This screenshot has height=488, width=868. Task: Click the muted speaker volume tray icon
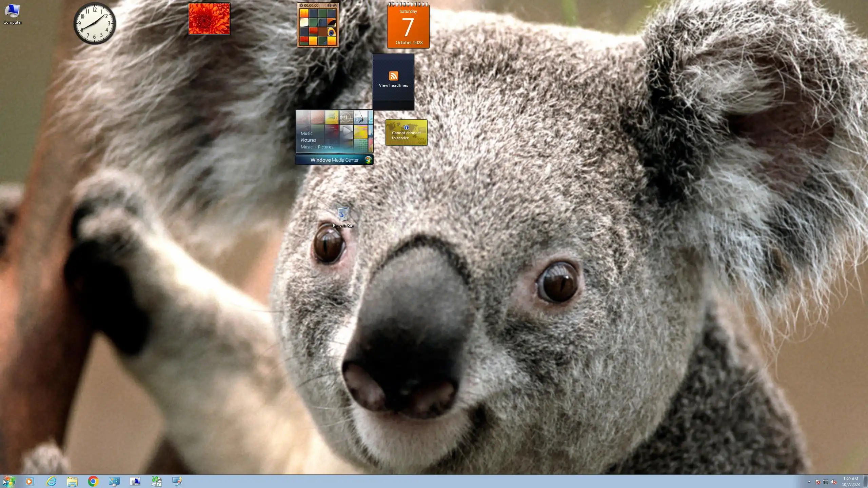[834, 482]
